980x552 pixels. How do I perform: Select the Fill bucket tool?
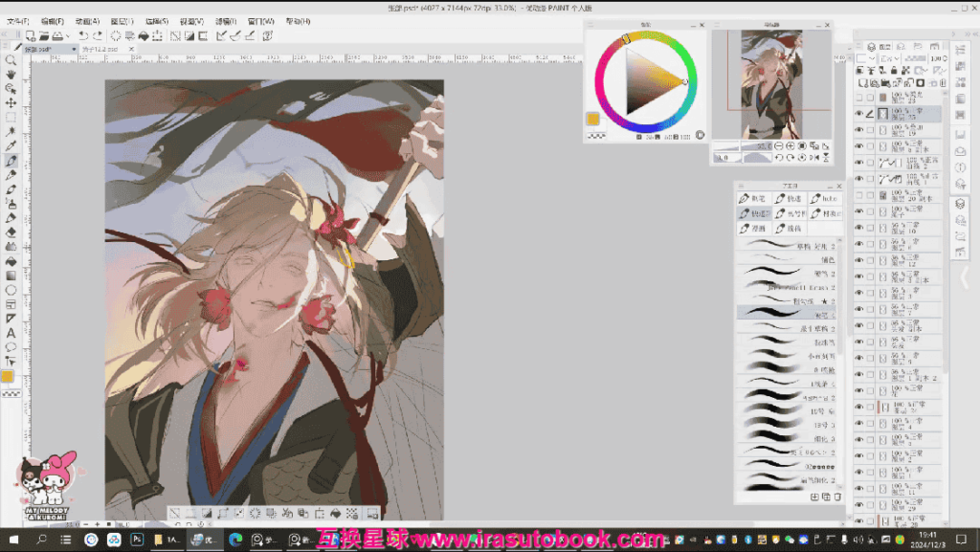pos(11,261)
